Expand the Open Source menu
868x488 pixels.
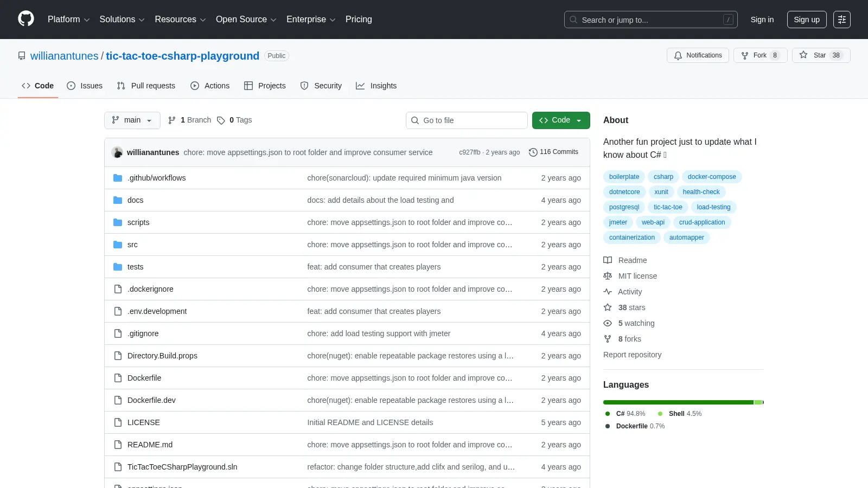click(246, 20)
